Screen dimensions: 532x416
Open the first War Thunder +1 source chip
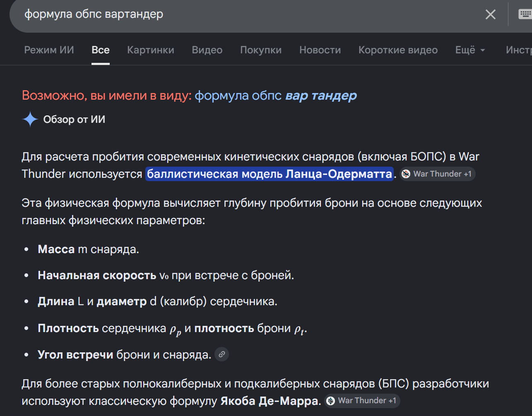coord(438,174)
